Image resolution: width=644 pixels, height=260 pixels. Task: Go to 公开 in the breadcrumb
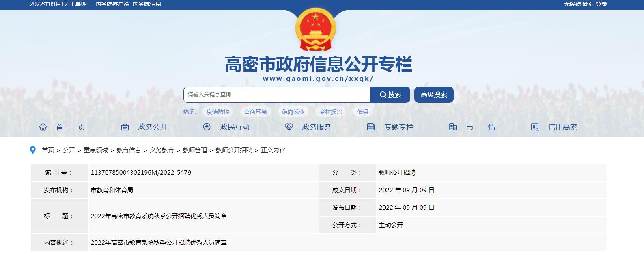click(69, 150)
